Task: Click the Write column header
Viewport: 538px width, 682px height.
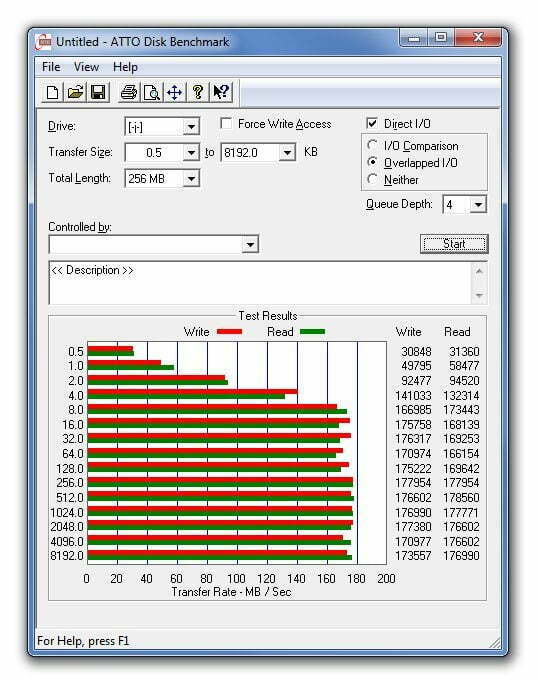Action: [x=408, y=332]
